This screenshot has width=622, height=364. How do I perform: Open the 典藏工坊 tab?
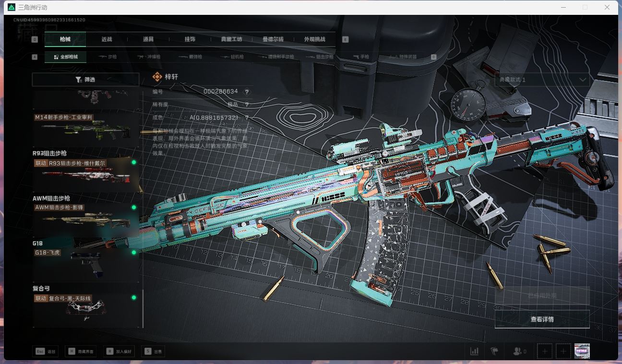[x=231, y=39]
